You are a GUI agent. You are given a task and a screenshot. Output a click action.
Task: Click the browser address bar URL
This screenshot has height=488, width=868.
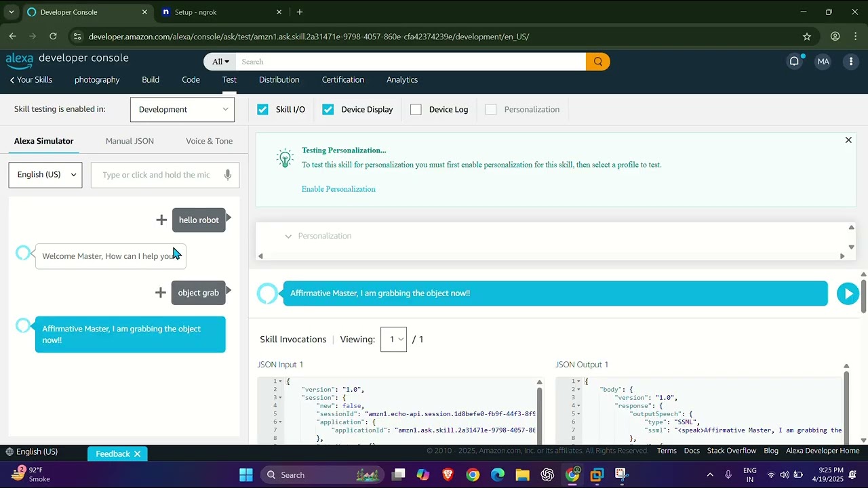(x=309, y=37)
